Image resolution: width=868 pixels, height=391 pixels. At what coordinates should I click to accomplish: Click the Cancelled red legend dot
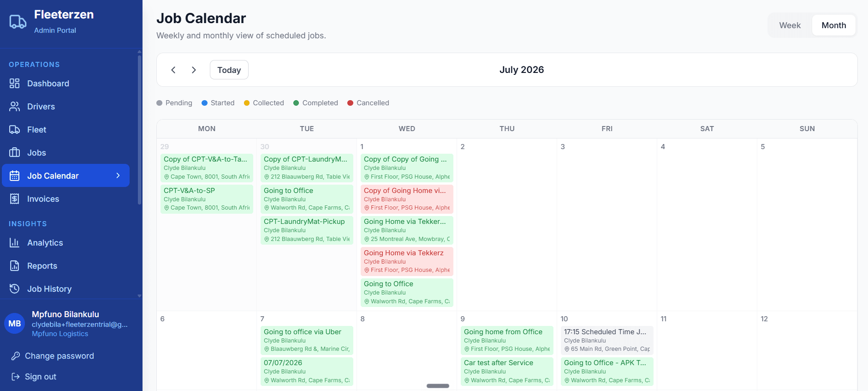351,103
